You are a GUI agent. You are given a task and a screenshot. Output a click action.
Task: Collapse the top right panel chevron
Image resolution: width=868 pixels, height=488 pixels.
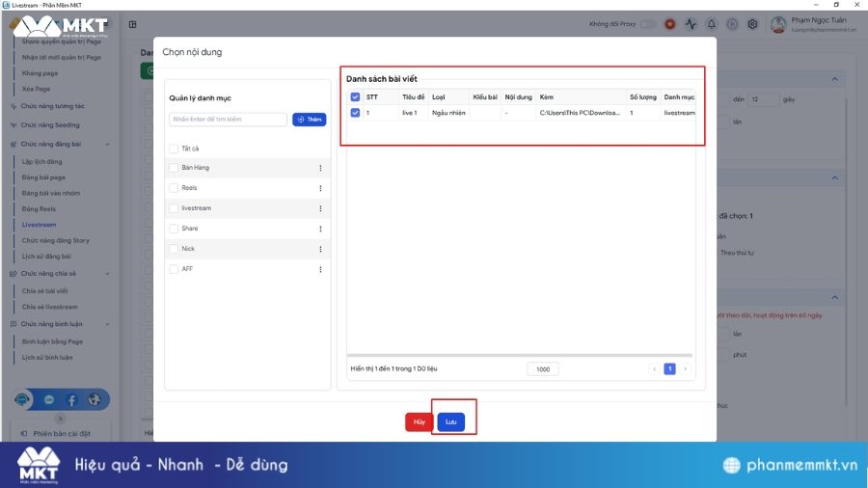[835, 79]
